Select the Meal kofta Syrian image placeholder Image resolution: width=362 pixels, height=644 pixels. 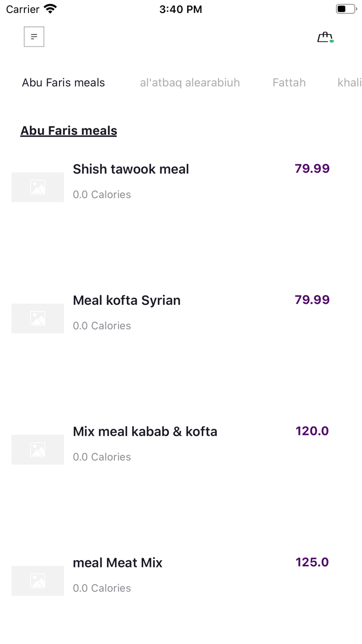click(x=37, y=318)
